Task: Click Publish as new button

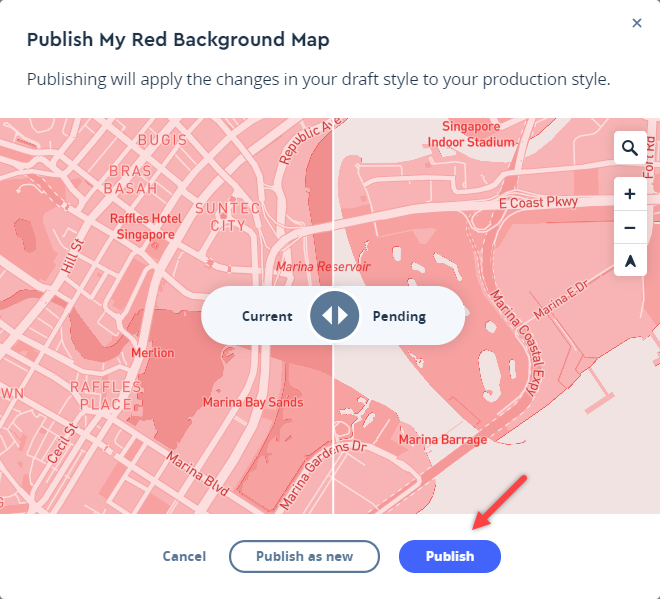Action: click(304, 556)
